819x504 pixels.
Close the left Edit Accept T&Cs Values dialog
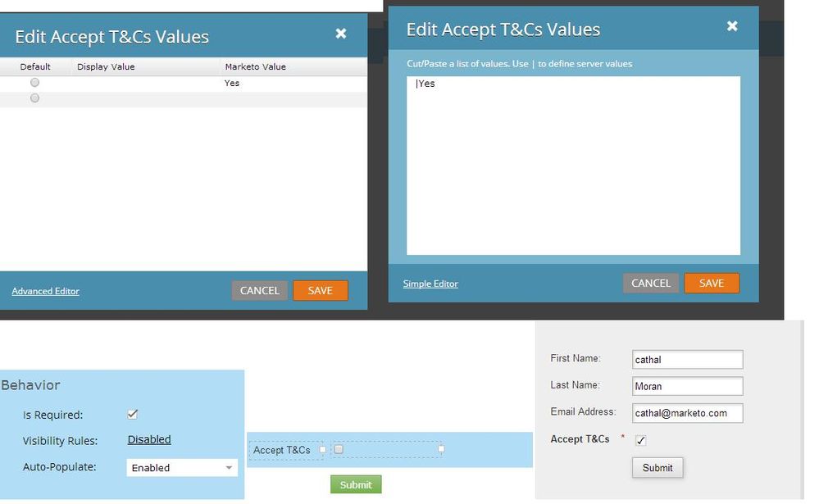click(x=341, y=34)
